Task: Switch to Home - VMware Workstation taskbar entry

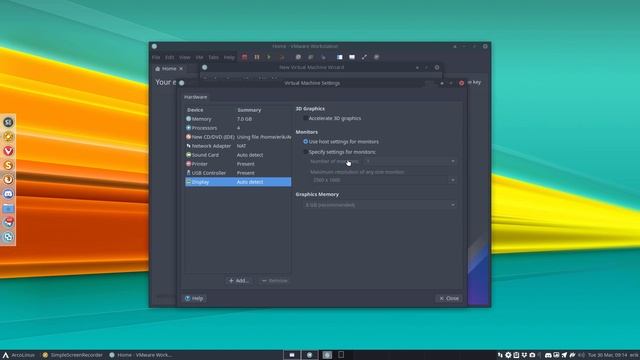Action: [x=140, y=355]
